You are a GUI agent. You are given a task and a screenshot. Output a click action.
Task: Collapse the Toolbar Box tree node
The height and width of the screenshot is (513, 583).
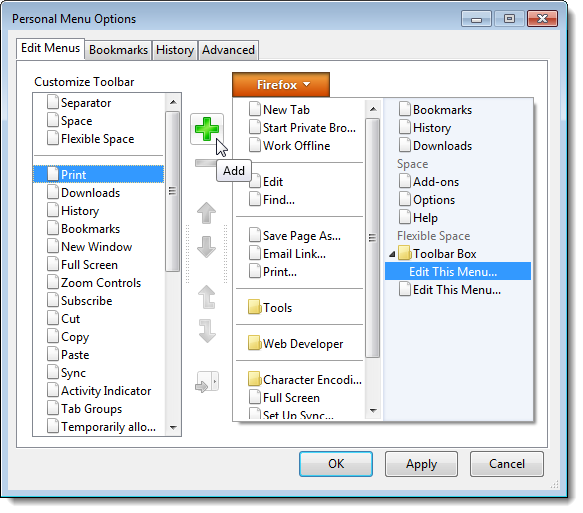pyautogui.click(x=392, y=254)
